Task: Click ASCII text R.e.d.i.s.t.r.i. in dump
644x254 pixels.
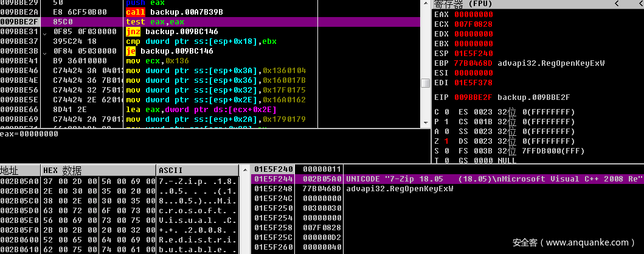Action: point(198,239)
